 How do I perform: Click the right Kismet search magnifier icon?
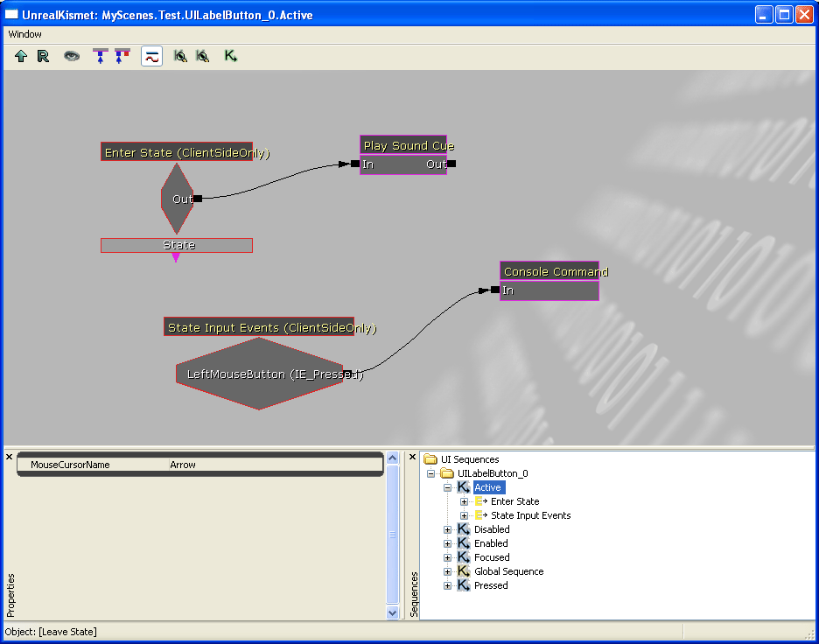(x=204, y=56)
